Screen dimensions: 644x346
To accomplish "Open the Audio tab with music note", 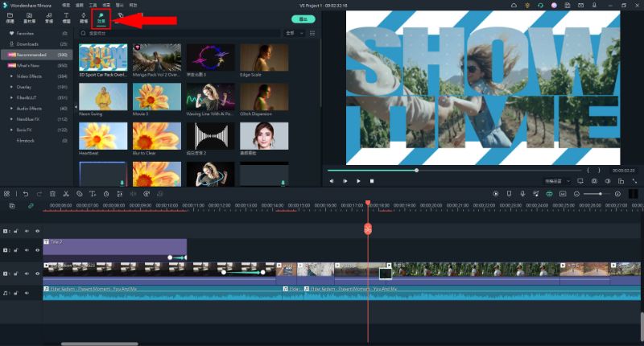I will coord(49,18).
